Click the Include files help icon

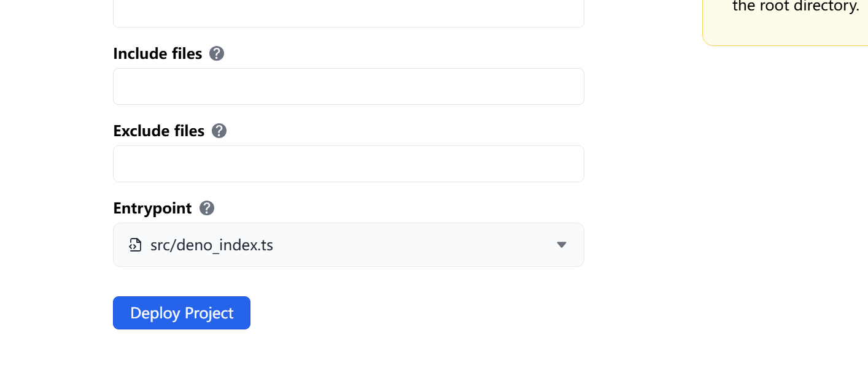tap(217, 54)
